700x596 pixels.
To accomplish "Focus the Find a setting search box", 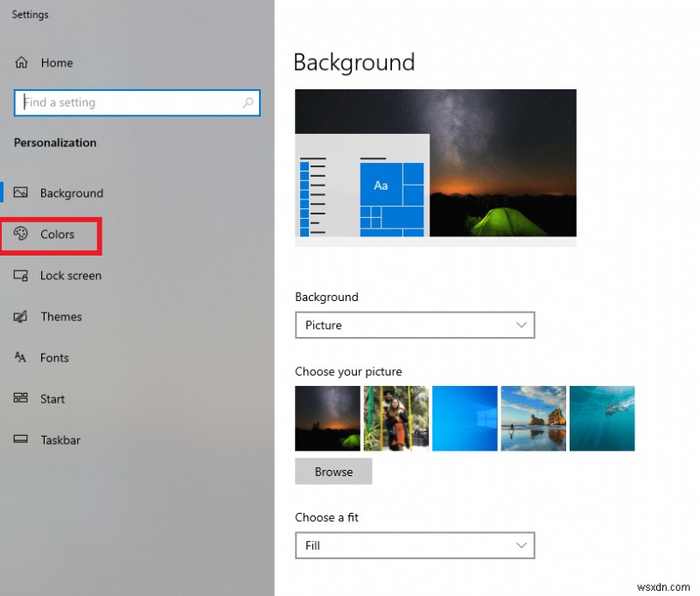I will (x=137, y=102).
